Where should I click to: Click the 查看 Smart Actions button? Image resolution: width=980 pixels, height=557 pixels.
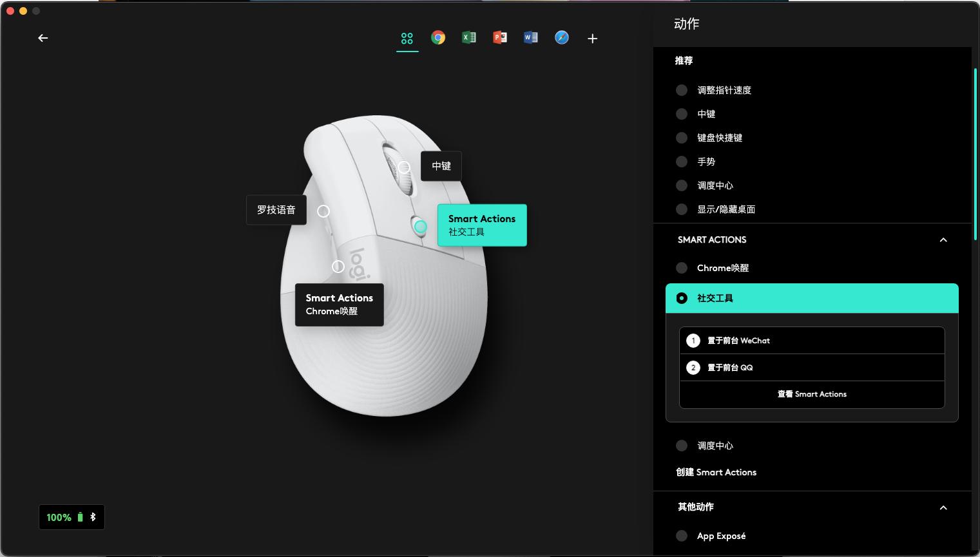812,394
